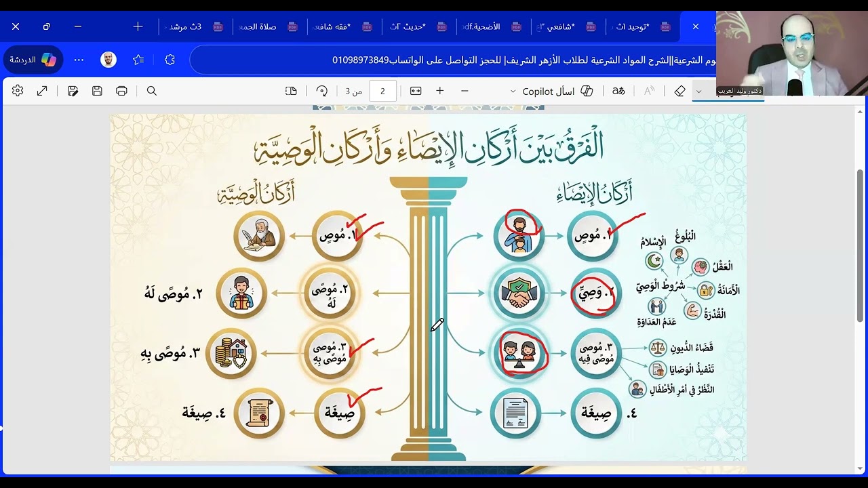Save the PDF with floppy icon

[x=97, y=91]
